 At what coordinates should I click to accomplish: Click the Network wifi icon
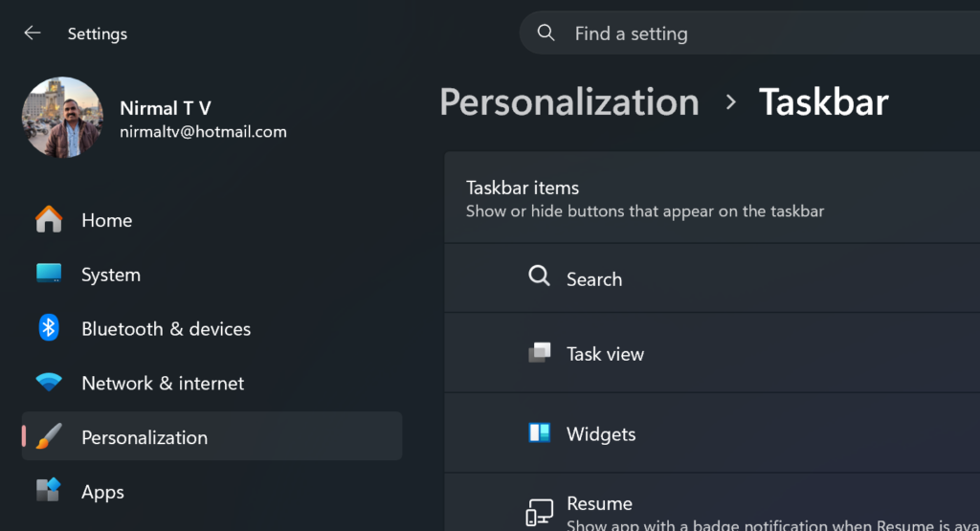pyautogui.click(x=49, y=382)
